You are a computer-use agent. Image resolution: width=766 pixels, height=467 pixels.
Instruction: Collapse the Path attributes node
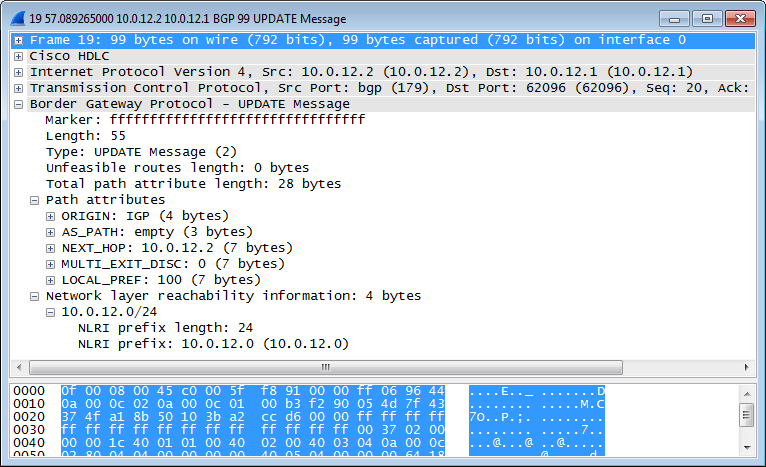pyautogui.click(x=34, y=200)
